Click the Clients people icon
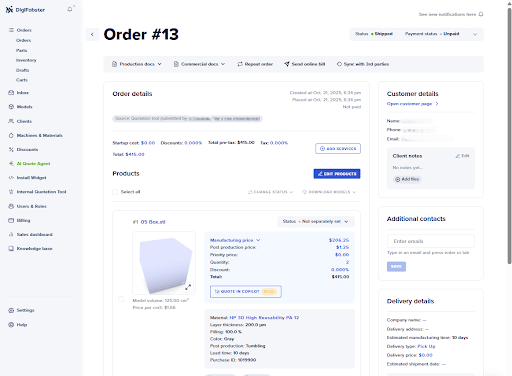The width and height of the screenshot is (512, 376). click(x=11, y=121)
